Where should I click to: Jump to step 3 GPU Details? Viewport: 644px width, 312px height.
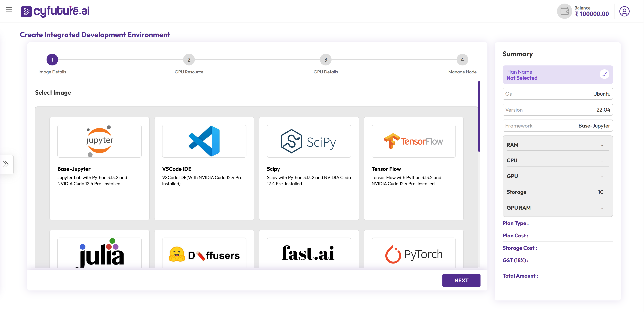point(325,60)
